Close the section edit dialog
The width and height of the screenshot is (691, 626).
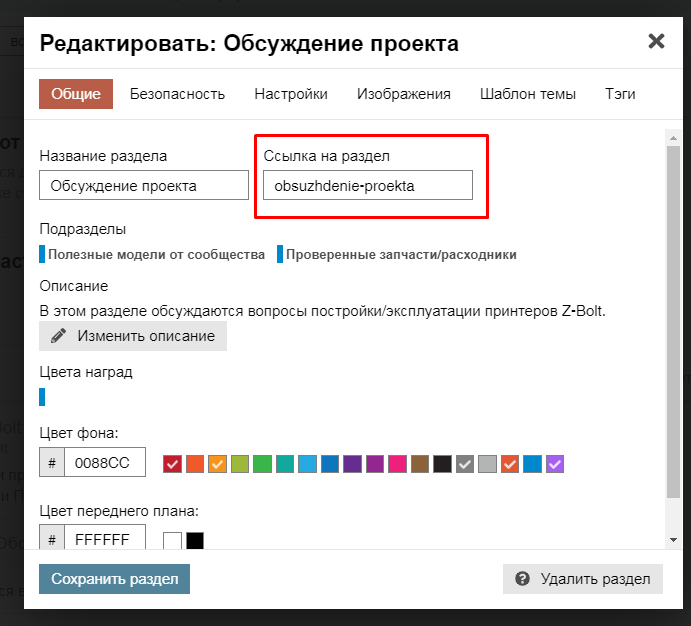click(x=656, y=41)
